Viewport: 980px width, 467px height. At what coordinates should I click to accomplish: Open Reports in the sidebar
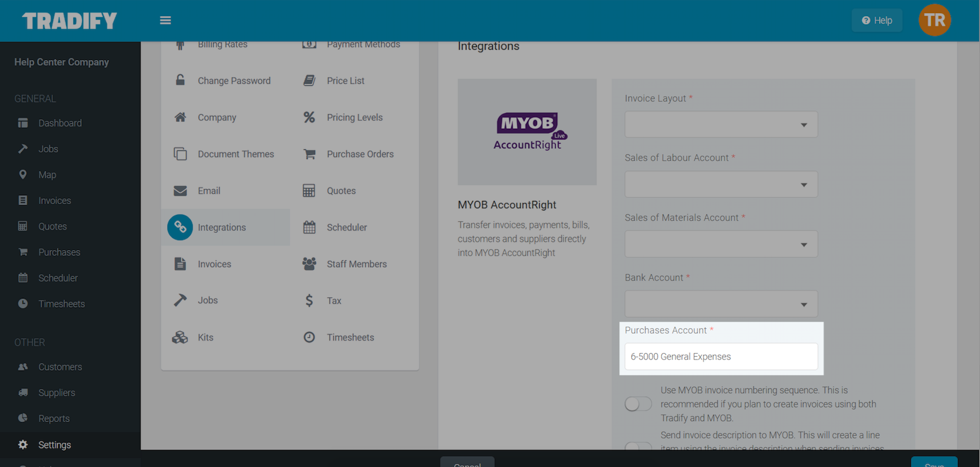click(x=54, y=419)
